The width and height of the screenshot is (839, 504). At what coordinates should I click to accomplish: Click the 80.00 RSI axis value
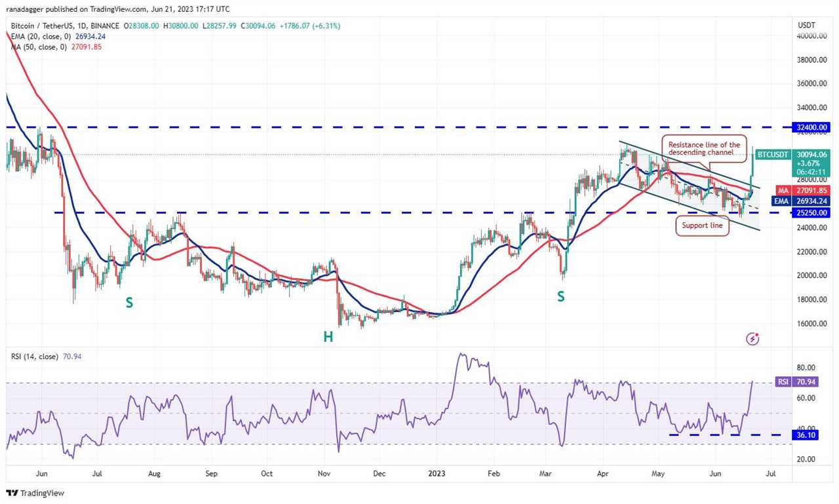tap(806, 368)
